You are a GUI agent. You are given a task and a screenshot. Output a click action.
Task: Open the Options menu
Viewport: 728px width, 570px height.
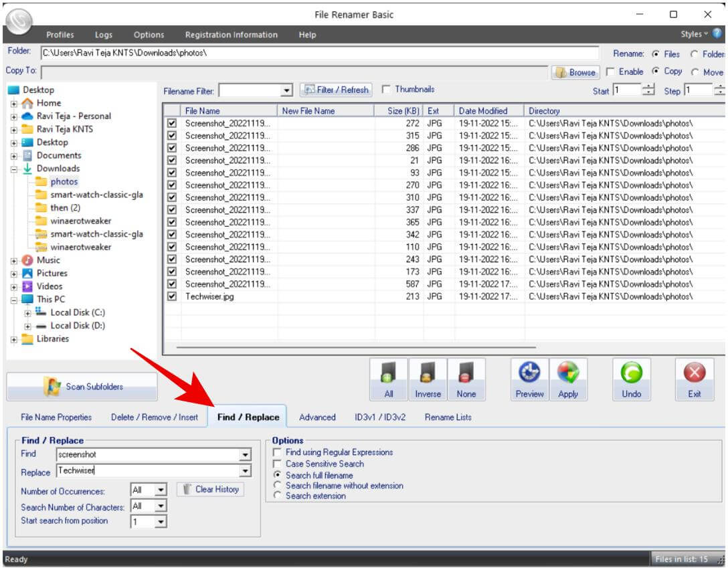pyautogui.click(x=149, y=35)
